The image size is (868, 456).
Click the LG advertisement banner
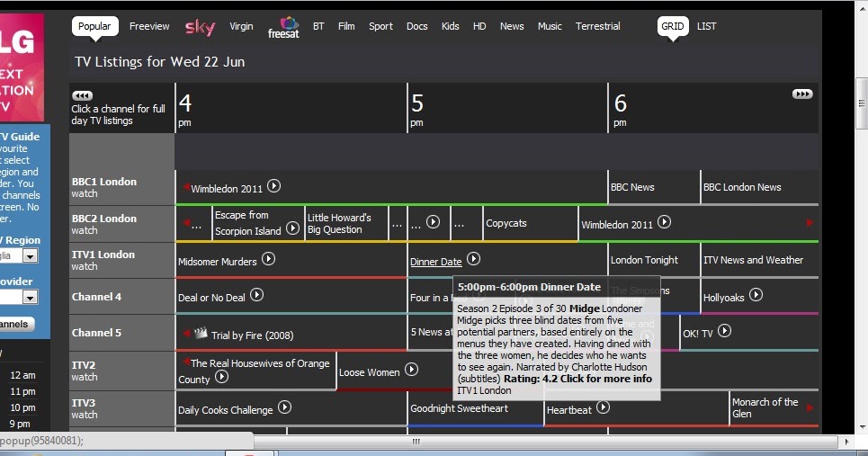coord(22,67)
